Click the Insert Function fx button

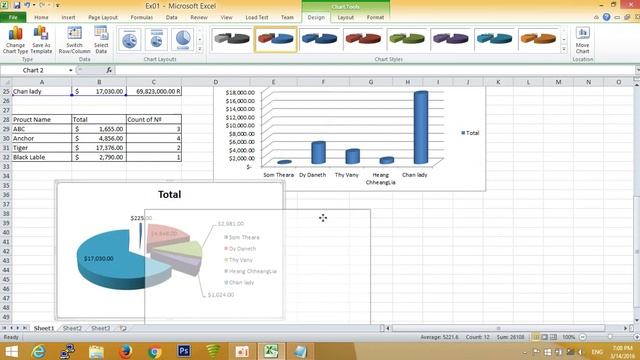[109, 70]
